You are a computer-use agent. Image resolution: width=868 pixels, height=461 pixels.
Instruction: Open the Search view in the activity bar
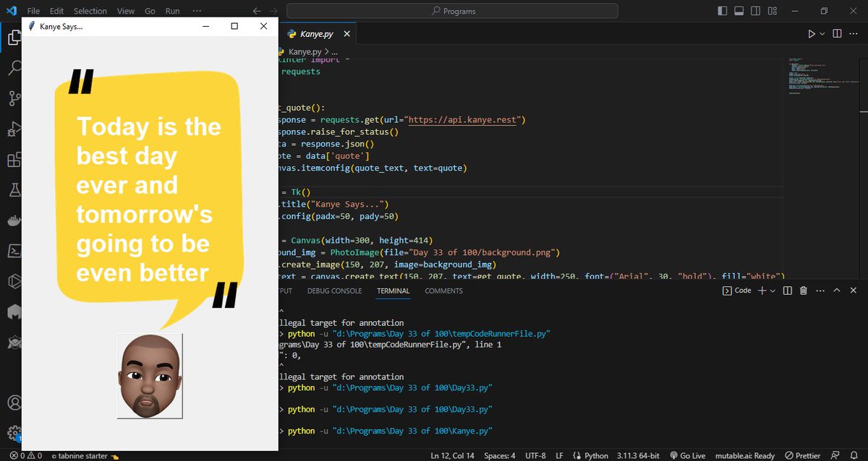(13, 69)
